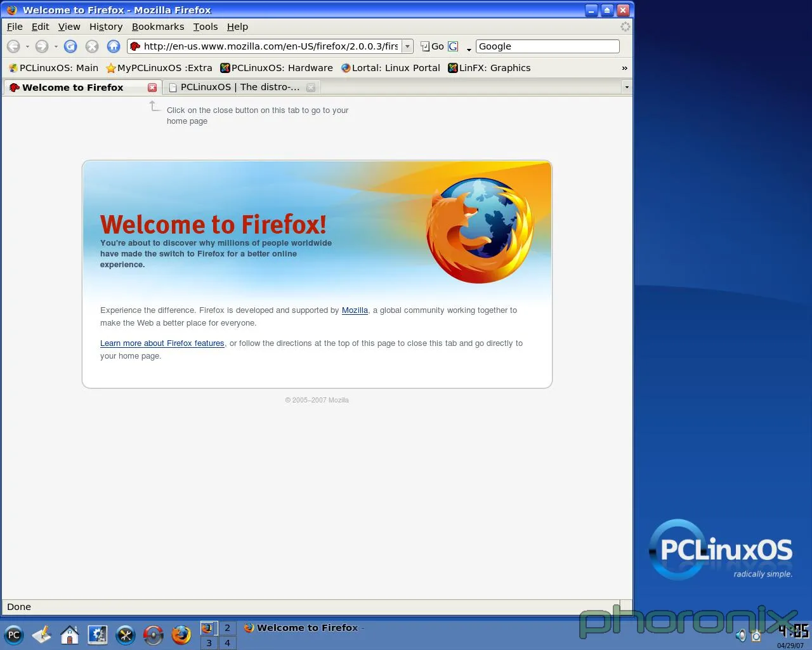The height and width of the screenshot is (650, 812).
Task: Switch to virtual desktop 1
Action: pyautogui.click(x=209, y=628)
